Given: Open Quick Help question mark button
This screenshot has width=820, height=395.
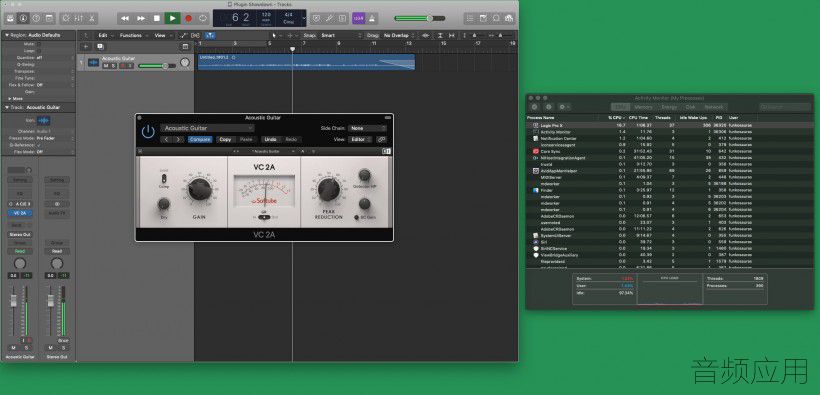Looking at the screenshot, I should (x=36, y=18).
